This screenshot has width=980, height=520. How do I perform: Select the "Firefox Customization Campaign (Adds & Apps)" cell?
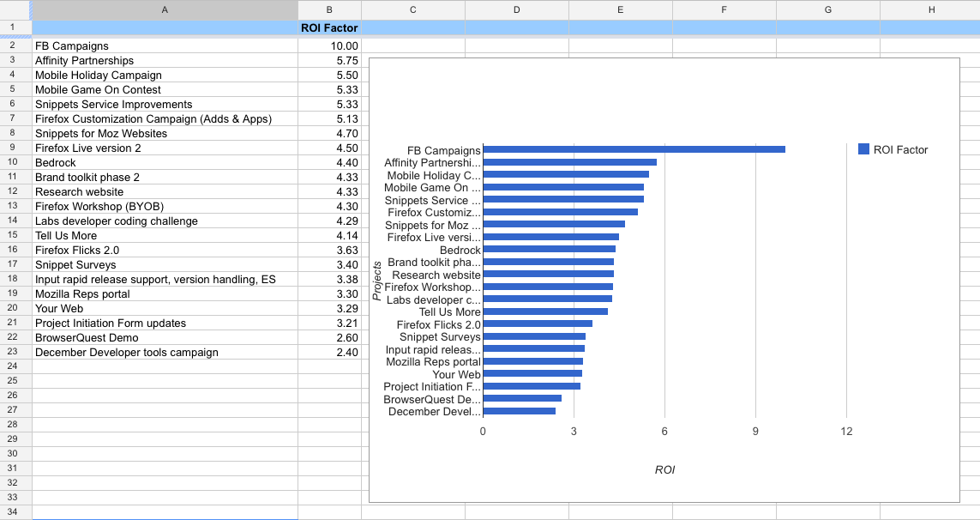165,119
